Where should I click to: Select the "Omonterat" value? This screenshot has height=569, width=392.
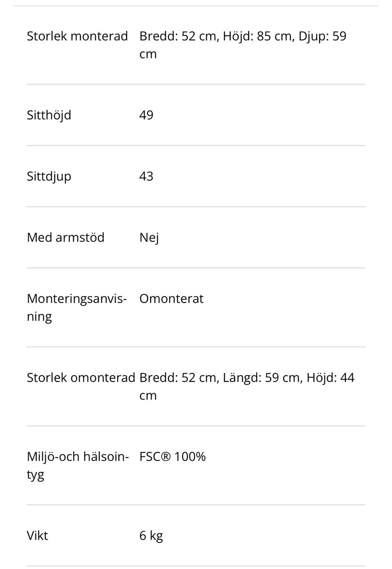coord(171,298)
